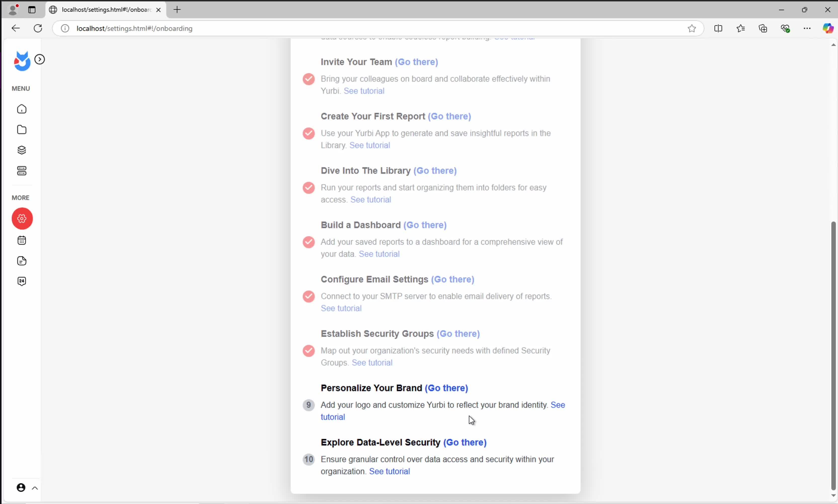This screenshot has height=504, width=838.
Task: Open the red Settings gear icon
Action: [22, 218]
